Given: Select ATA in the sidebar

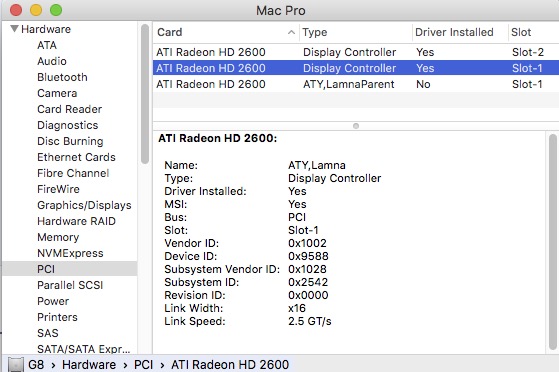Looking at the screenshot, I should (47, 45).
